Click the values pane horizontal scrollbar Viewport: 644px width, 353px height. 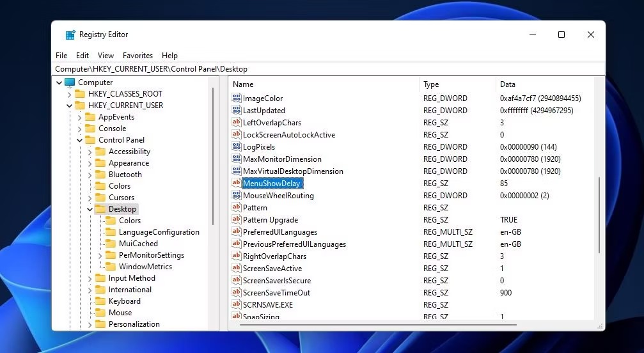(x=378, y=325)
